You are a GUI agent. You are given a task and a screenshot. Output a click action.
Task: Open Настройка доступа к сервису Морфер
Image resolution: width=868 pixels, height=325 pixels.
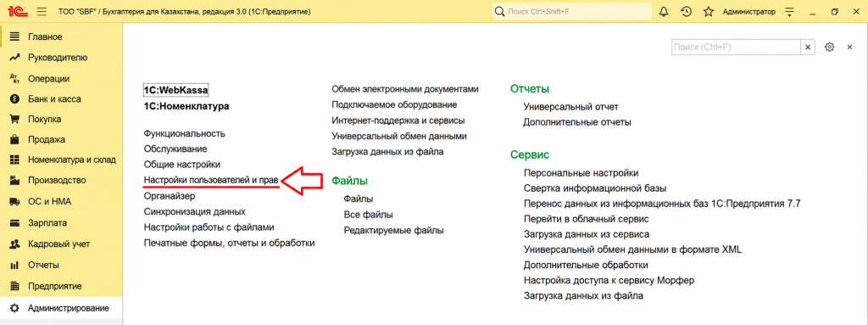coord(609,281)
